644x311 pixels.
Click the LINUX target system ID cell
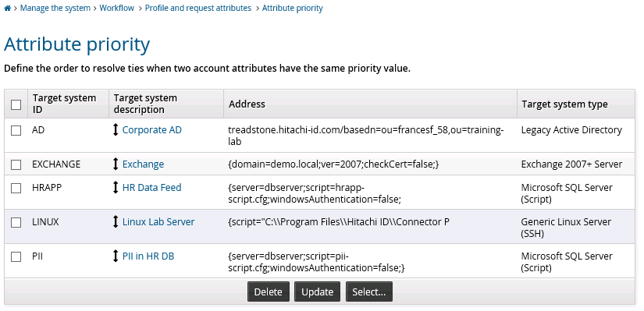coord(68,228)
